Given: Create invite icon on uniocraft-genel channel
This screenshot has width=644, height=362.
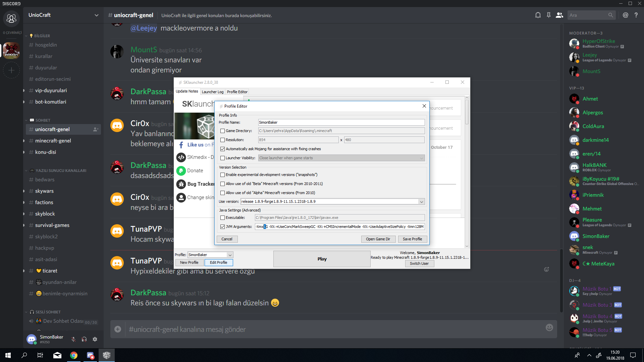Looking at the screenshot, I should tap(96, 129).
